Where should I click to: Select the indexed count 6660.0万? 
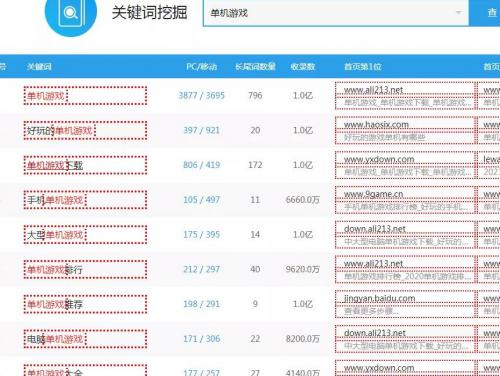click(303, 200)
